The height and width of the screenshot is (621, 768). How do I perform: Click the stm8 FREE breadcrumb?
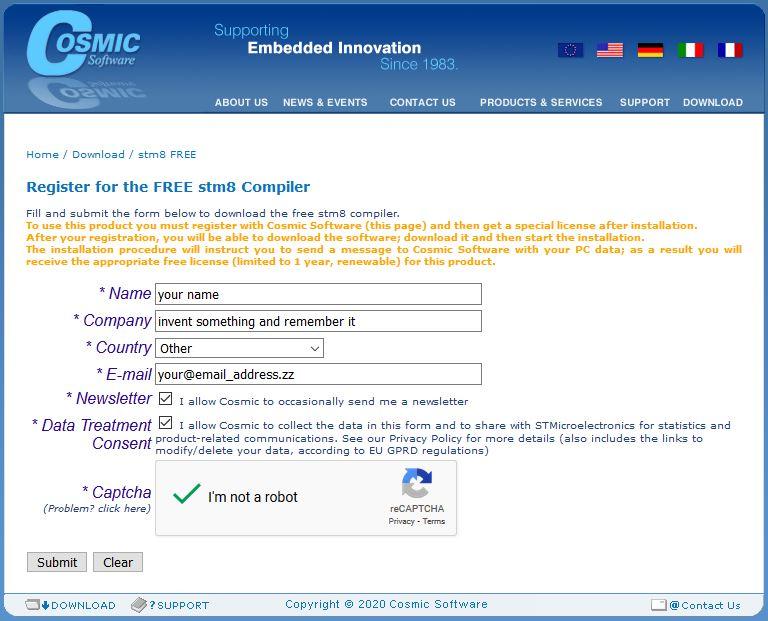(167, 155)
